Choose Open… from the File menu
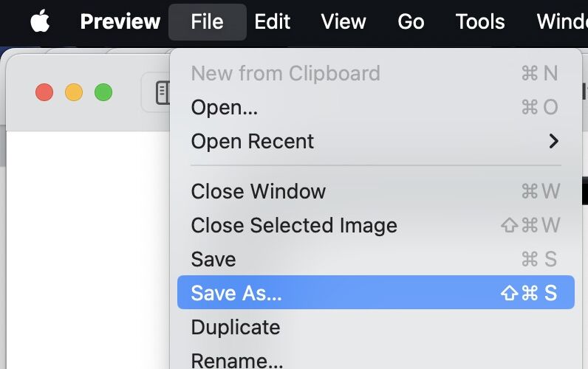The image size is (588, 369). pos(376,108)
